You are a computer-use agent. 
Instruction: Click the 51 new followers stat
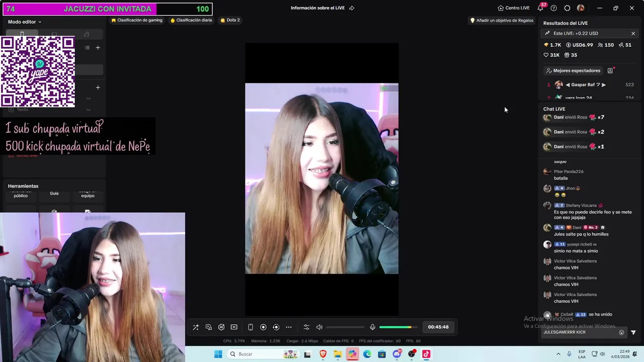(x=625, y=45)
